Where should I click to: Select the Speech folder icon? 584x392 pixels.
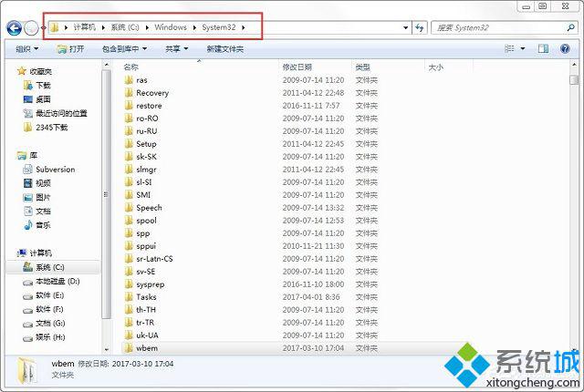pyautogui.click(x=129, y=208)
